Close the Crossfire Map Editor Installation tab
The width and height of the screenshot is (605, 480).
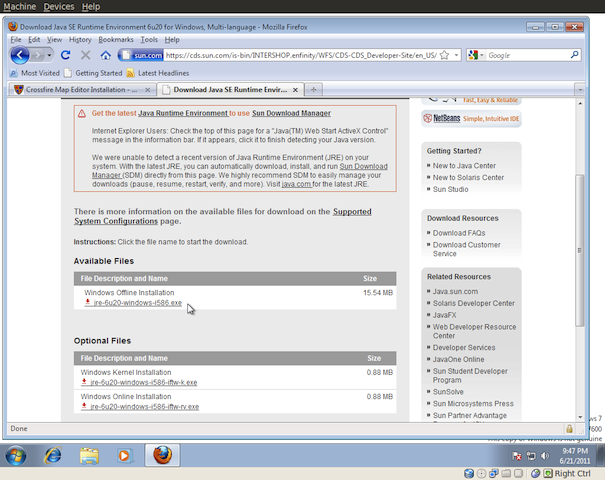(147, 90)
